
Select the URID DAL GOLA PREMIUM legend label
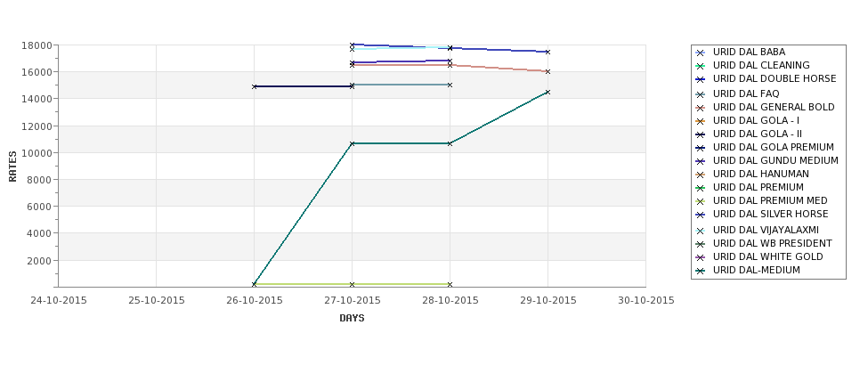pos(774,147)
